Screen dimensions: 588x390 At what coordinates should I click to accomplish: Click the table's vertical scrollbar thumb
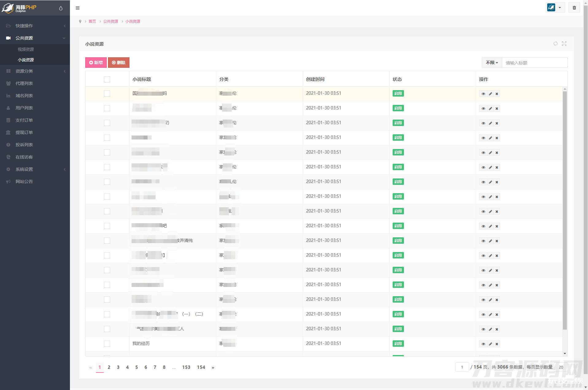pyautogui.click(x=565, y=210)
